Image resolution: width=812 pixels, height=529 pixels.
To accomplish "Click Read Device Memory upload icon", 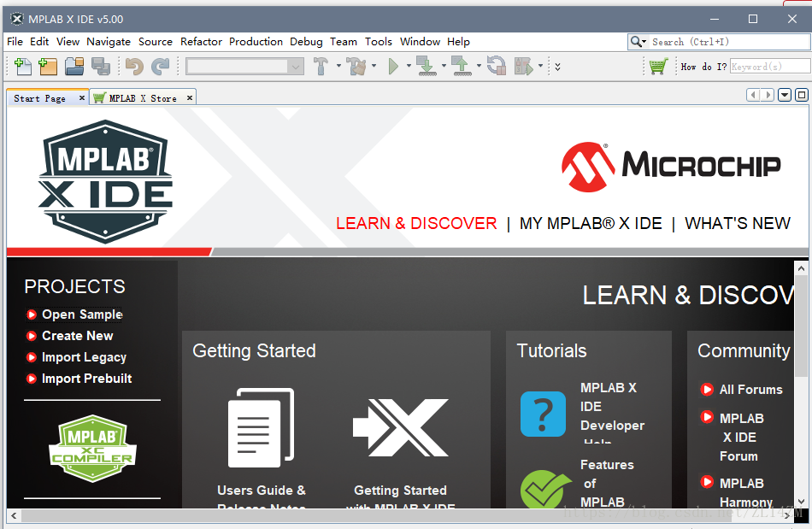I will (x=462, y=67).
